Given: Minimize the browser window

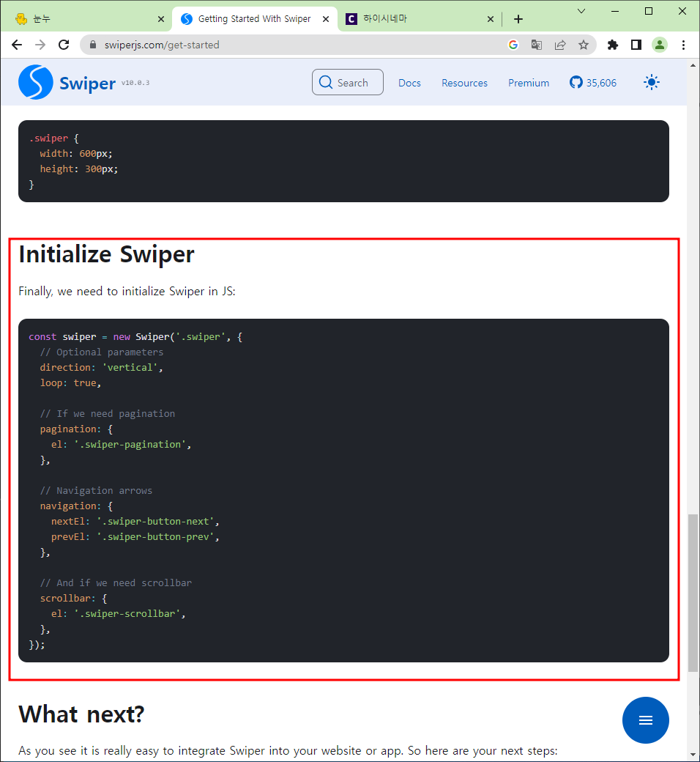Looking at the screenshot, I should click(615, 11).
